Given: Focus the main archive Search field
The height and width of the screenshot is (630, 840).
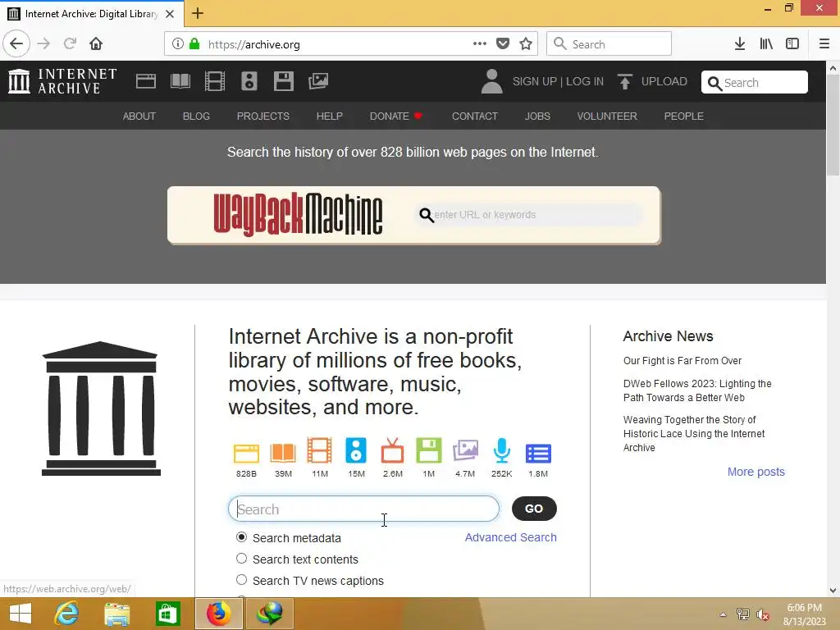Looking at the screenshot, I should [363, 509].
